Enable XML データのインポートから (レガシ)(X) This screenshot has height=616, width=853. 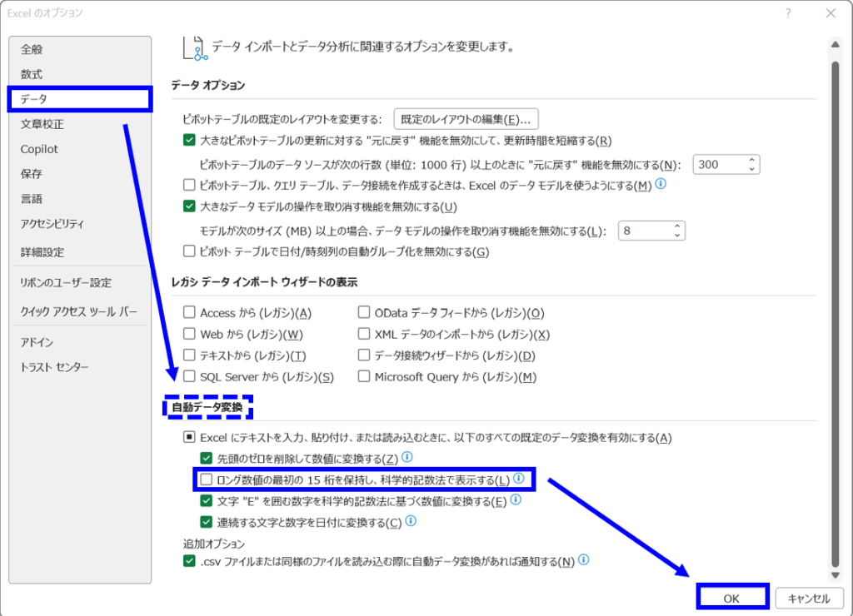coord(364,333)
